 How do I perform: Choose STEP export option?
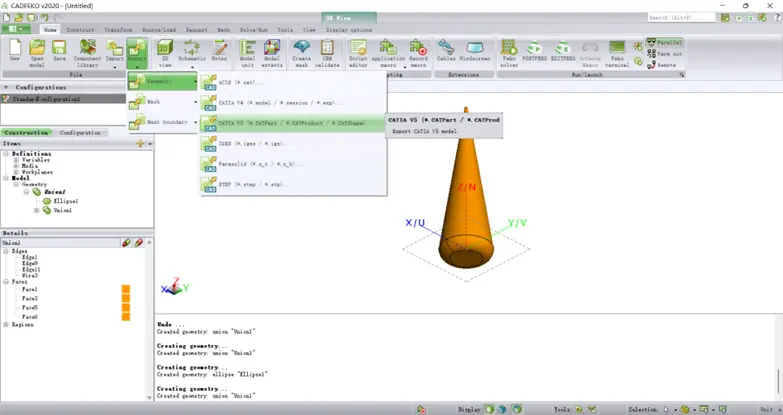(x=293, y=184)
